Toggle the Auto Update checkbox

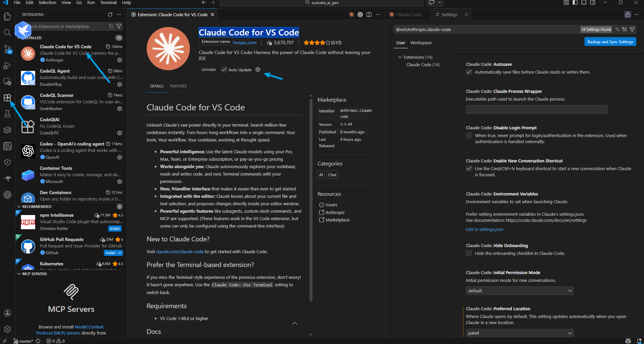tap(224, 70)
